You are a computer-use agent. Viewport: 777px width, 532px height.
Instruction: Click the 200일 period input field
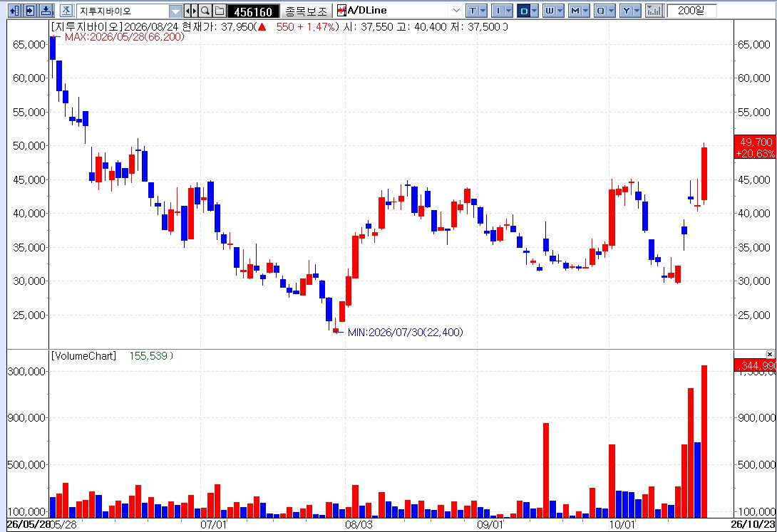tap(691, 11)
